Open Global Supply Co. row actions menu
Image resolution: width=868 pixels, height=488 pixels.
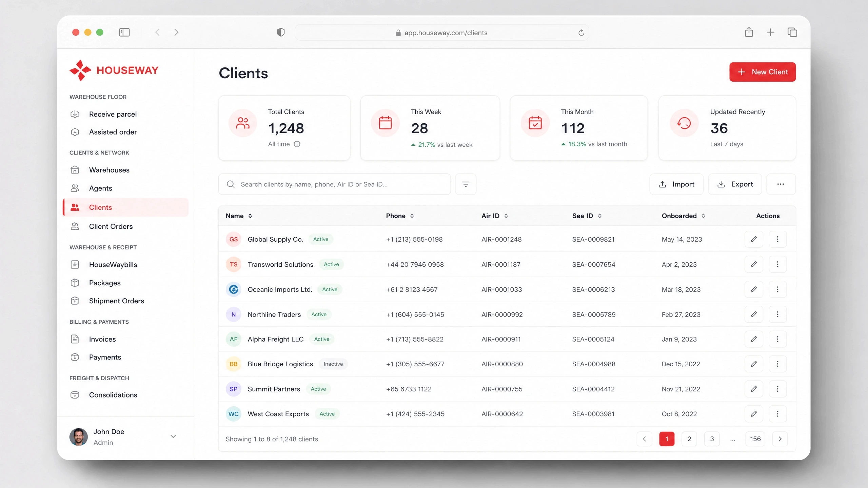pyautogui.click(x=777, y=239)
